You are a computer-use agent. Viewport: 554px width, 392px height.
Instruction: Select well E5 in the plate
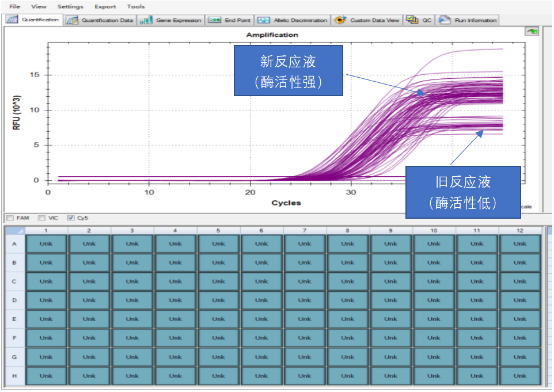[x=218, y=319]
